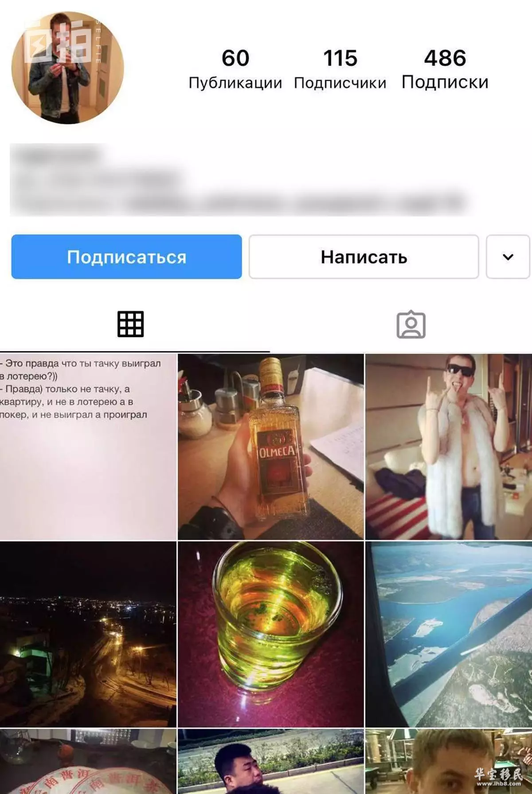Open the Olmeca tequila bottle photo

(x=270, y=447)
